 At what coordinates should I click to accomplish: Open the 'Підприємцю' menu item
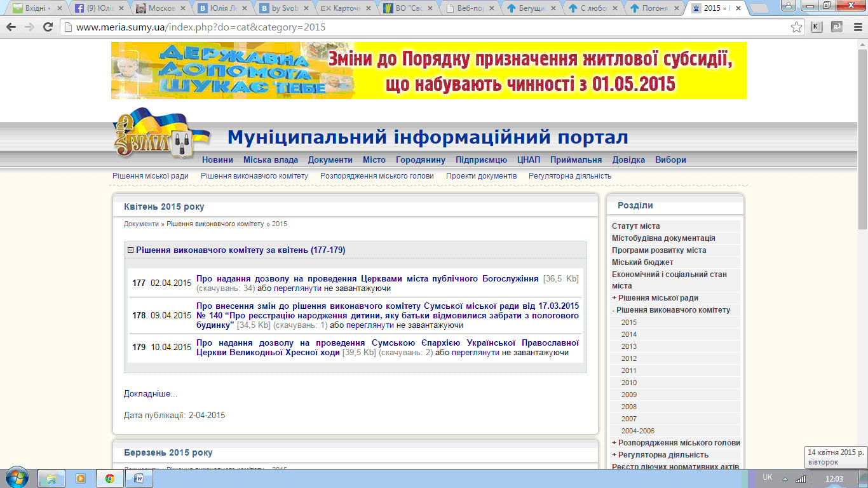pyautogui.click(x=481, y=160)
